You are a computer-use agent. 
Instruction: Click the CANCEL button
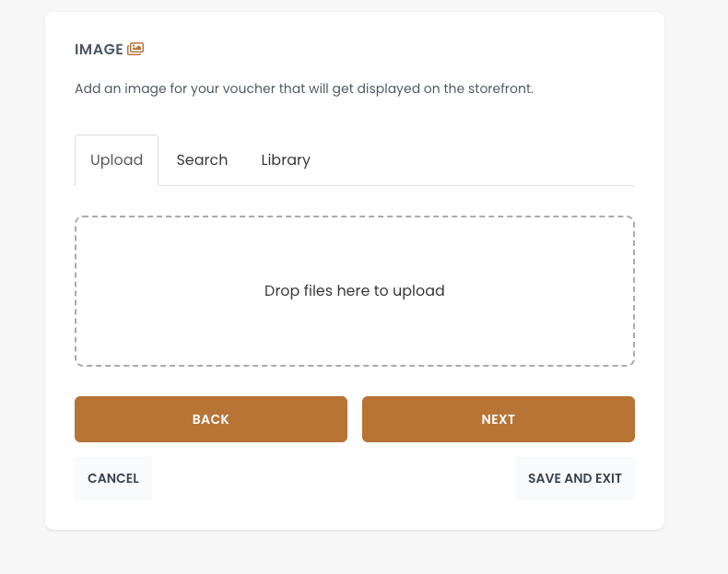point(113,478)
